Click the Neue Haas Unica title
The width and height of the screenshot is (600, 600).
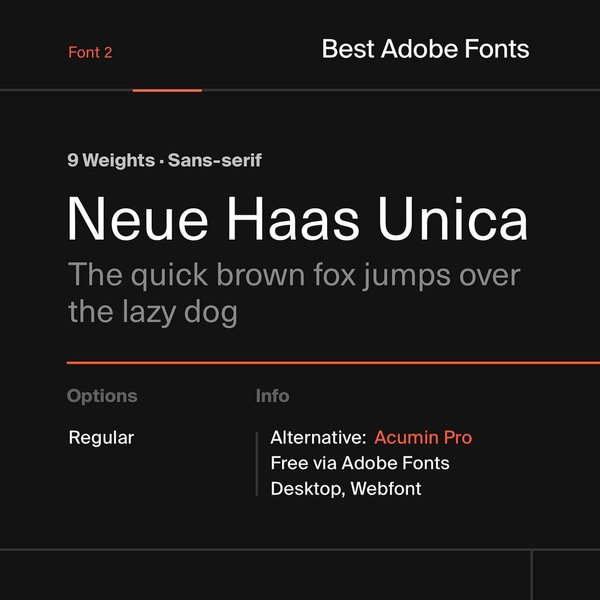click(x=297, y=218)
